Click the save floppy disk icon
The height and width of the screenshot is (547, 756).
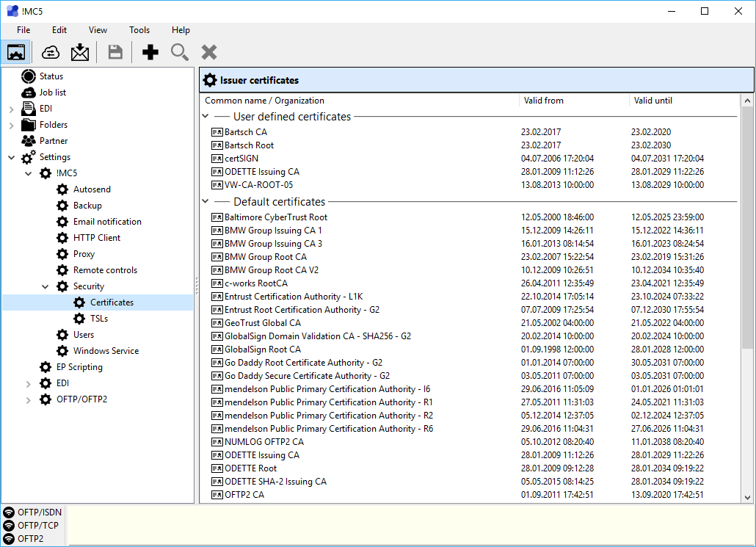pos(115,52)
